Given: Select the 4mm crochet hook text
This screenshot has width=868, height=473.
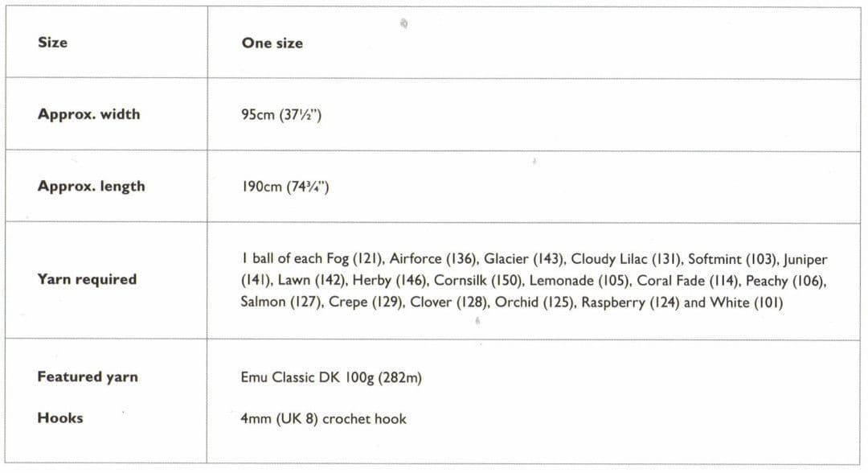Looking at the screenshot, I should click(323, 419).
